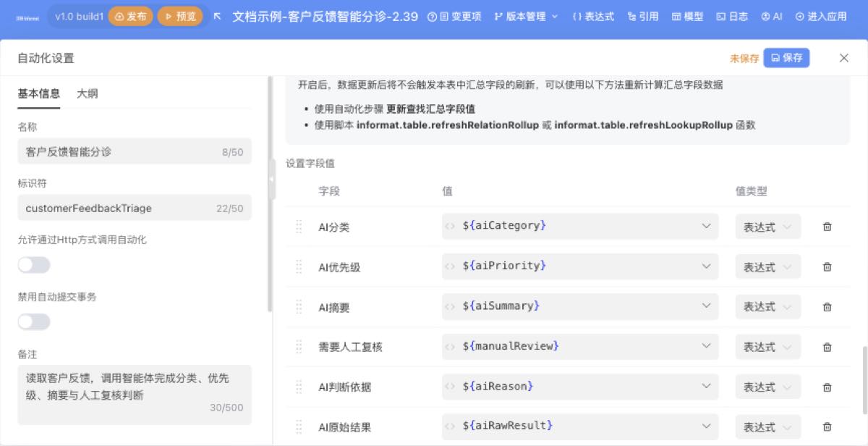Open the 版本管理 dropdown menu
This screenshot has width=868, height=446.
[x=527, y=16]
